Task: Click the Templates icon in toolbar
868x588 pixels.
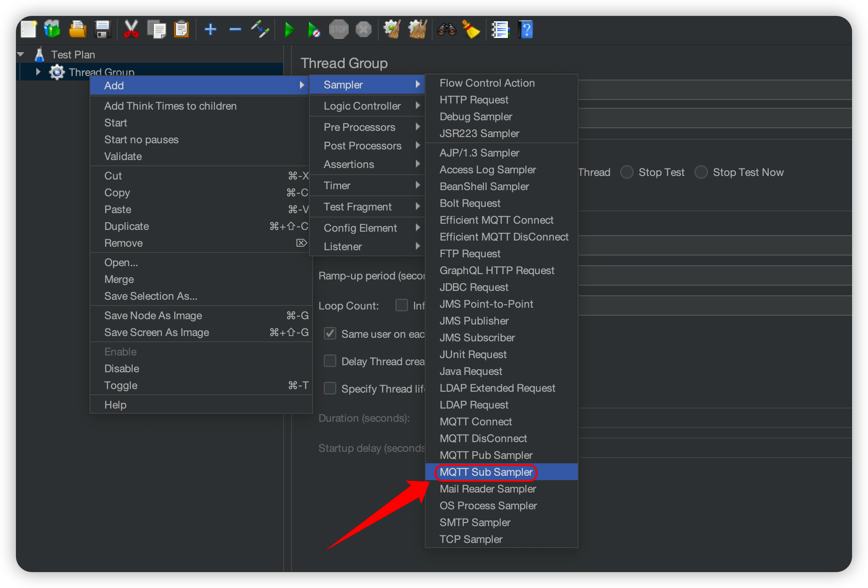Action: (x=52, y=30)
